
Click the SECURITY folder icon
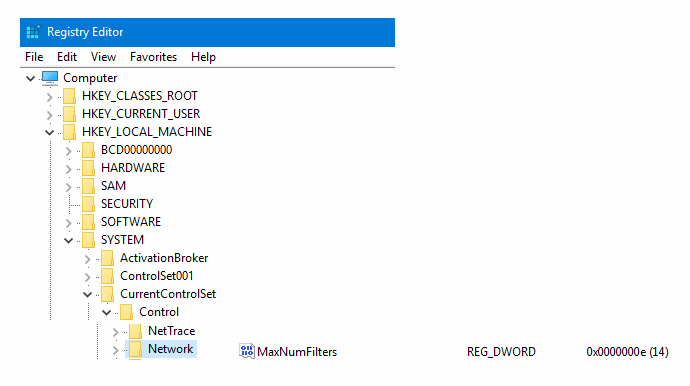pos(88,204)
